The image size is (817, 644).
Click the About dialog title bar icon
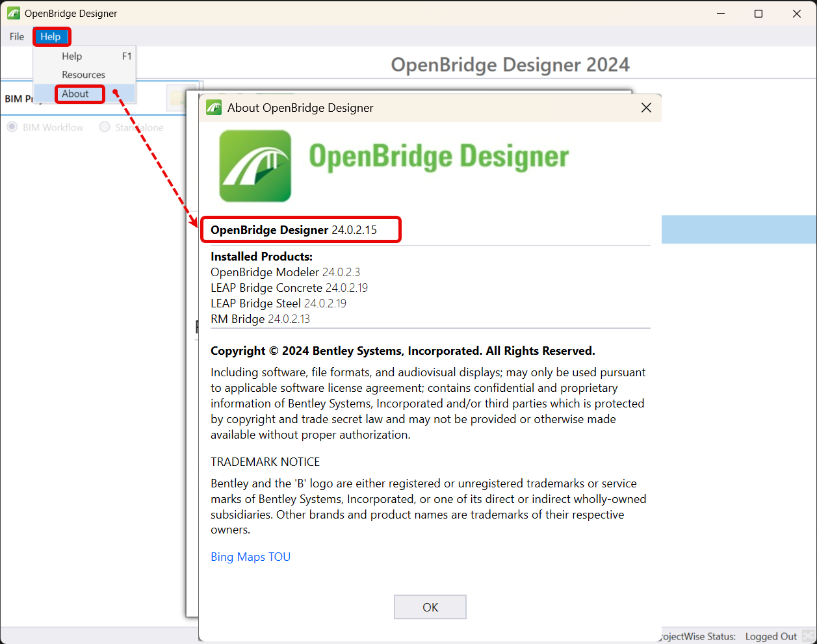pyautogui.click(x=214, y=108)
